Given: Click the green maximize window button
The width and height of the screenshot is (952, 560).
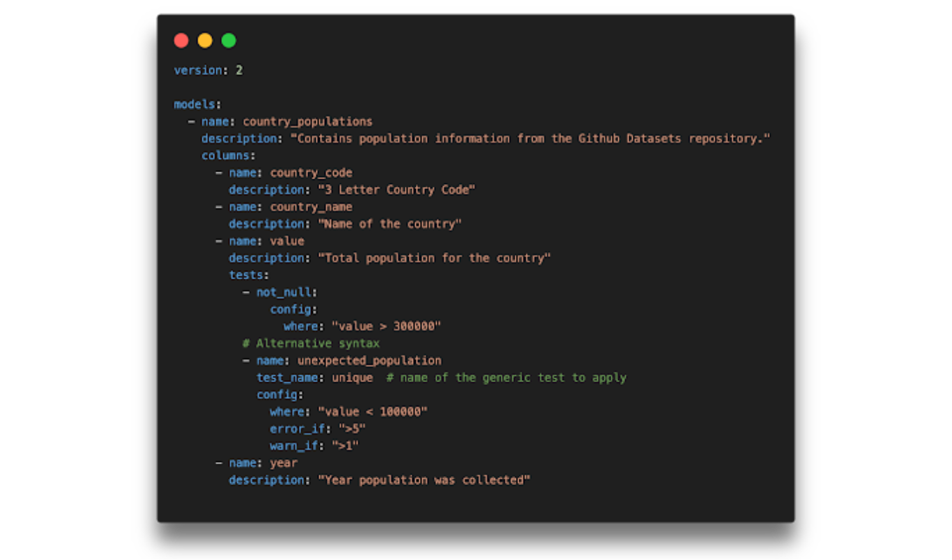Looking at the screenshot, I should (x=229, y=41).
